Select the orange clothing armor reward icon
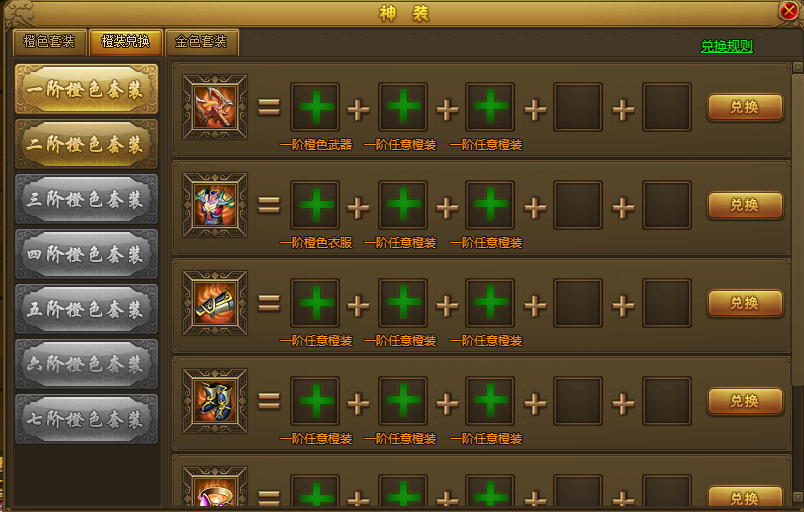804x512 pixels. click(x=215, y=205)
